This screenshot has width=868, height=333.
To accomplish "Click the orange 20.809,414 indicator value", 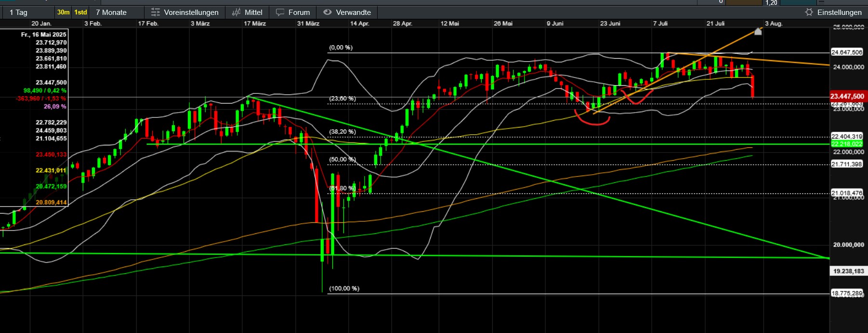I will point(51,202).
